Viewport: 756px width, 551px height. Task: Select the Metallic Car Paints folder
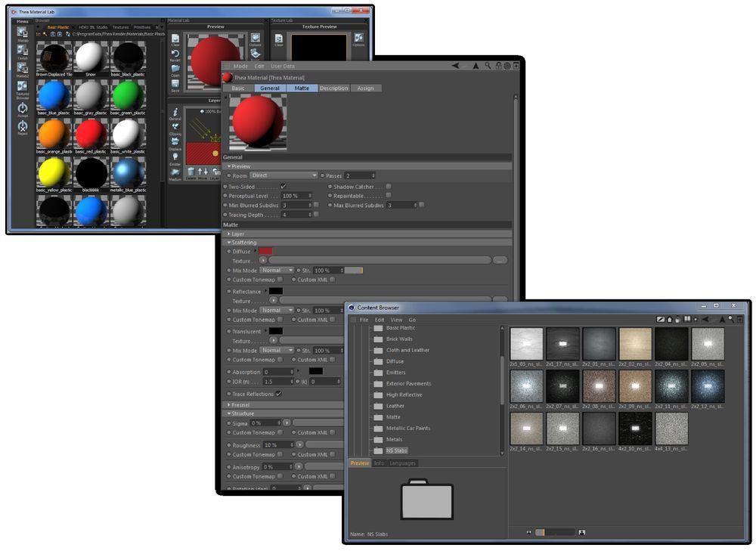(407, 428)
